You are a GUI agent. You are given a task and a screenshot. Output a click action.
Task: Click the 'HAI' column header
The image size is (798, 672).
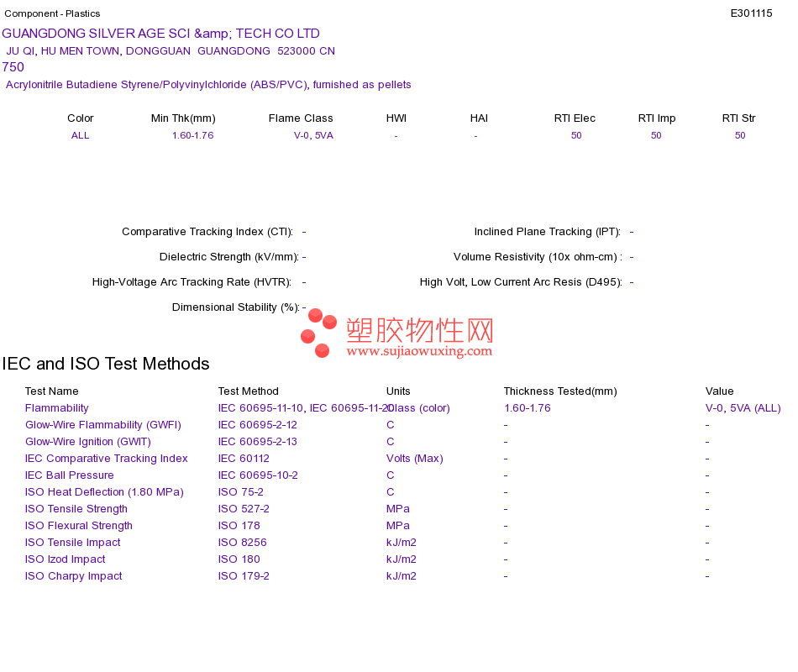tap(479, 118)
